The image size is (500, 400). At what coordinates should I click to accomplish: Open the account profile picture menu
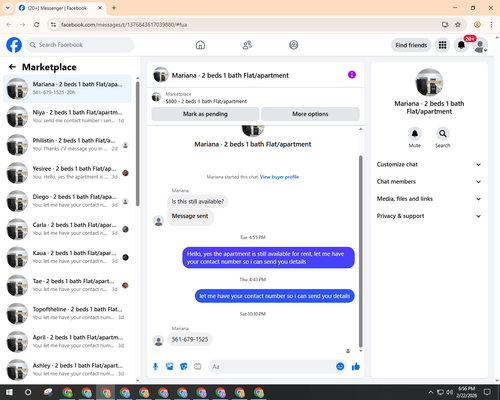click(x=480, y=45)
